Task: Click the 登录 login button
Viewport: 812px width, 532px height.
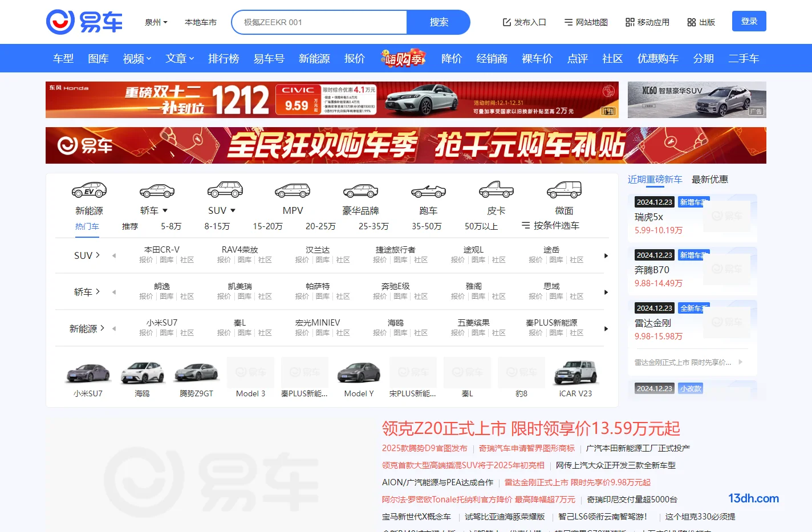Action: 749,21
